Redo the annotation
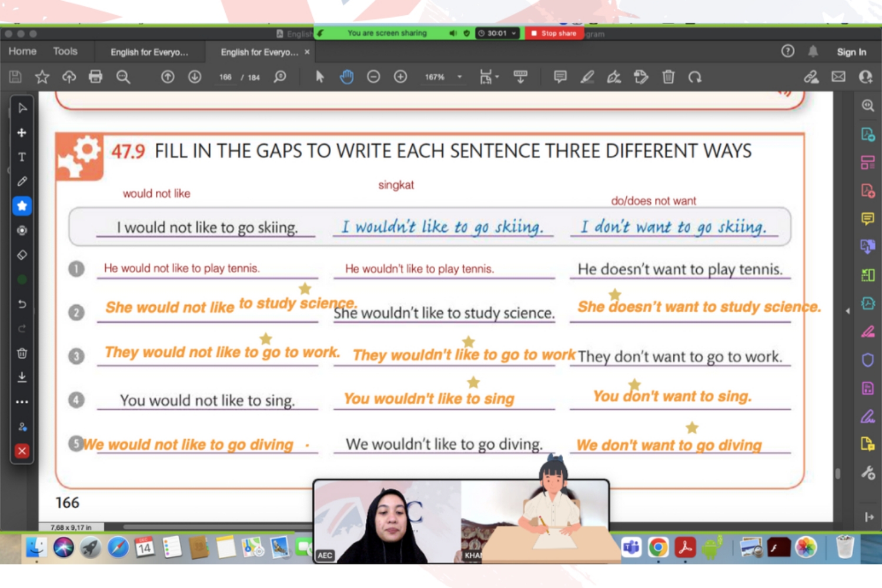 (x=22, y=329)
